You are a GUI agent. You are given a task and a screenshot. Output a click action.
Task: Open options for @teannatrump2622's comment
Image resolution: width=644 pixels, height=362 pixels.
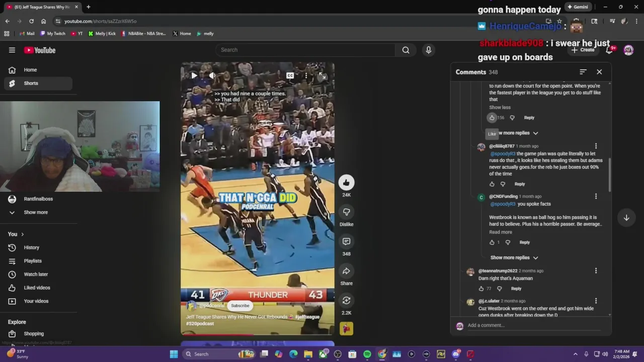pyautogui.click(x=596, y=271)
